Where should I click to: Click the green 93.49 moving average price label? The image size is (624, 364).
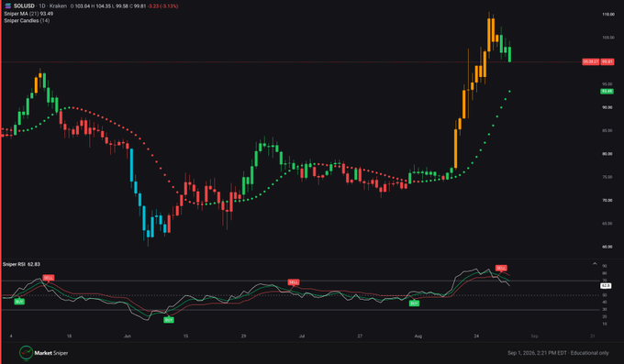607,91
